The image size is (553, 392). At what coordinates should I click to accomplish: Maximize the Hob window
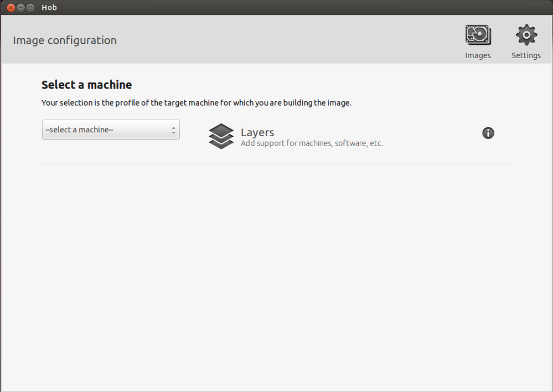(x=30, y=8)
